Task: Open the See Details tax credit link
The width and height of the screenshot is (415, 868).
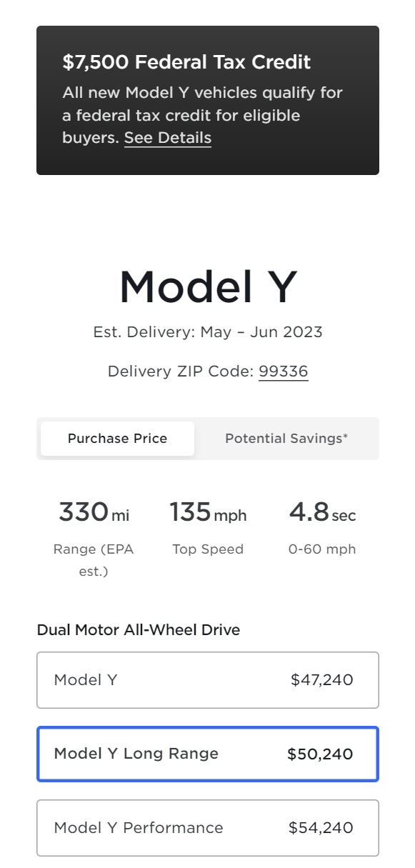Action: [x=168, y=138]
